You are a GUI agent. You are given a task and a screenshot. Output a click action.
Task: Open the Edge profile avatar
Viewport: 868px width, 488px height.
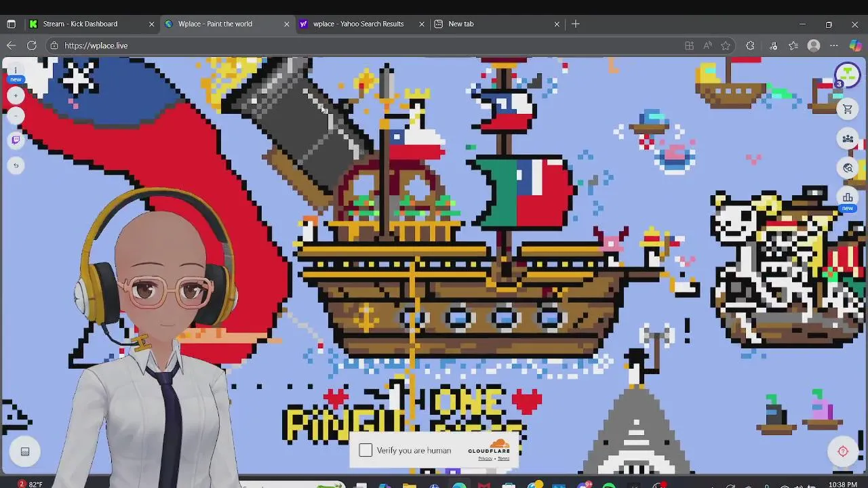pyautogui.click(x=814, y=45)
